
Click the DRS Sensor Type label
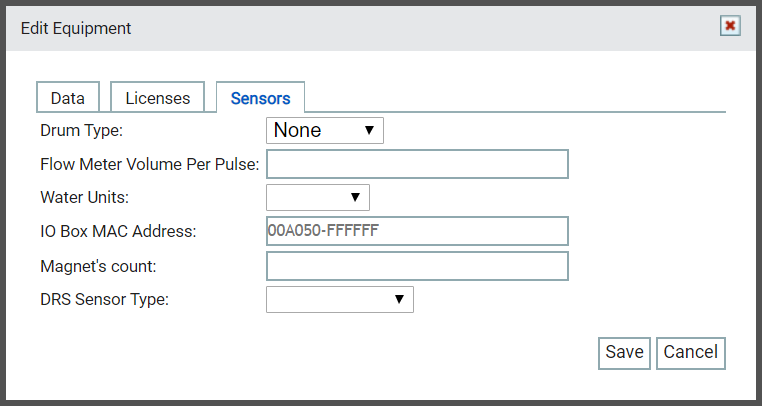tap(104, 300)
